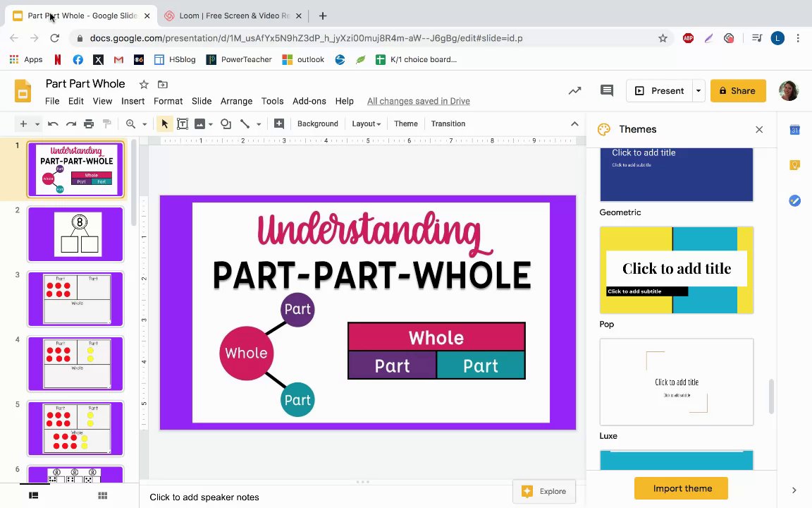Click the Add comment toolbar icon

pyautogui.click(x=278, y=124)
